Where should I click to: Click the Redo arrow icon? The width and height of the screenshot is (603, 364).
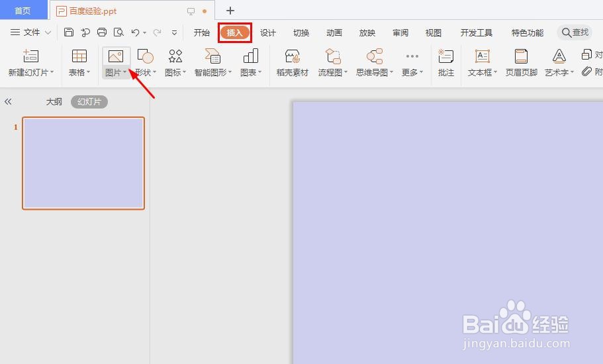tap(157, 32)
